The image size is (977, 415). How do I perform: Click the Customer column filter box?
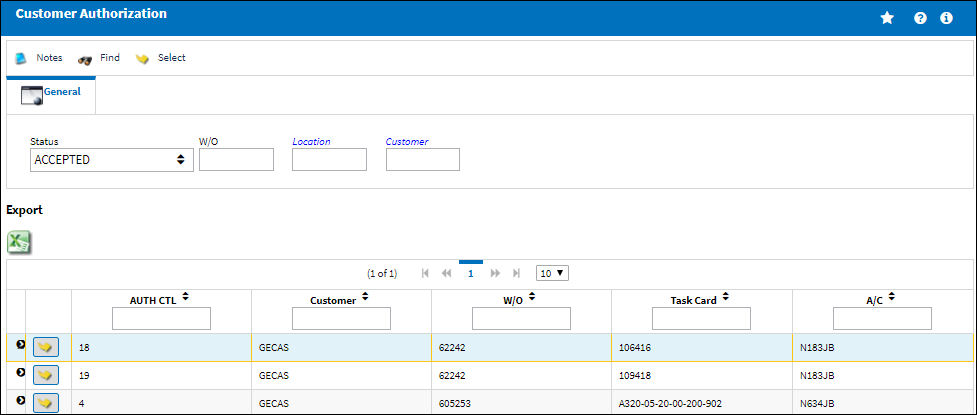(x=341, y=318)
